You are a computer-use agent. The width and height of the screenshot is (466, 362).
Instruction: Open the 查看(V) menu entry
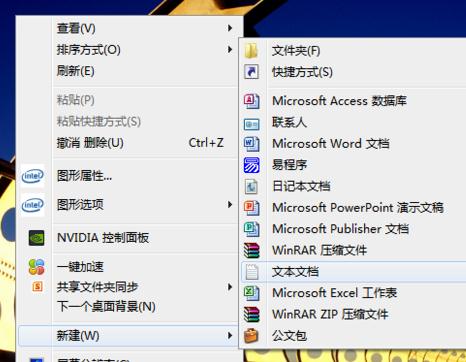pos(129,28)
